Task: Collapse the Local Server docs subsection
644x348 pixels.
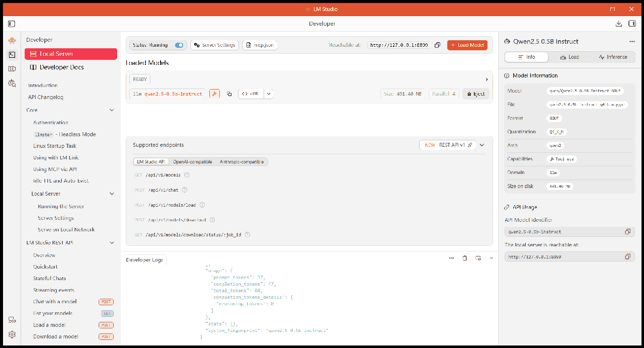Action: [x=112, y=194]
